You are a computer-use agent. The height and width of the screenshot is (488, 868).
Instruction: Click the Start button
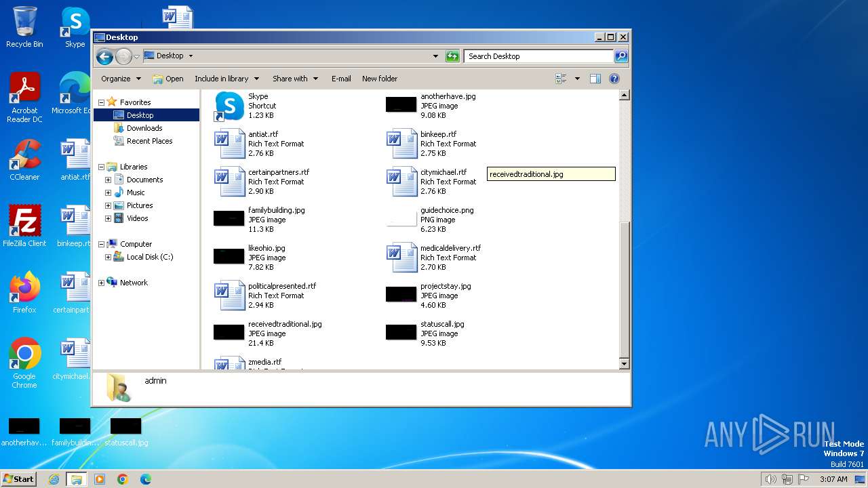coord(19,479)
